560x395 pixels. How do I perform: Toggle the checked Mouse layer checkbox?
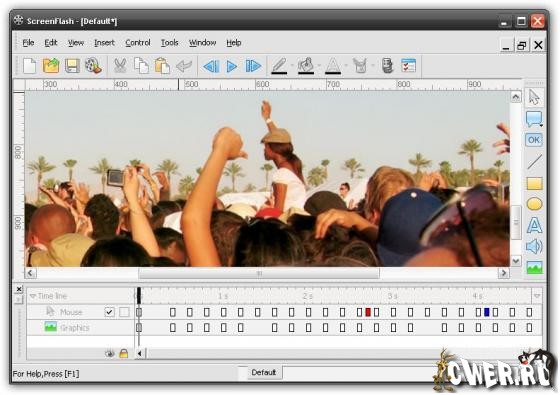(109, 312)
